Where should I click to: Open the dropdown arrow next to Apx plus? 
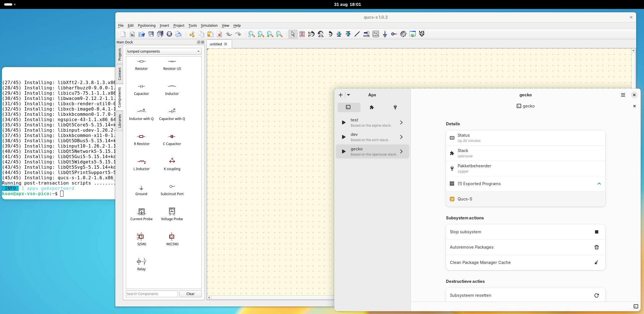click(x=348, y=95)
